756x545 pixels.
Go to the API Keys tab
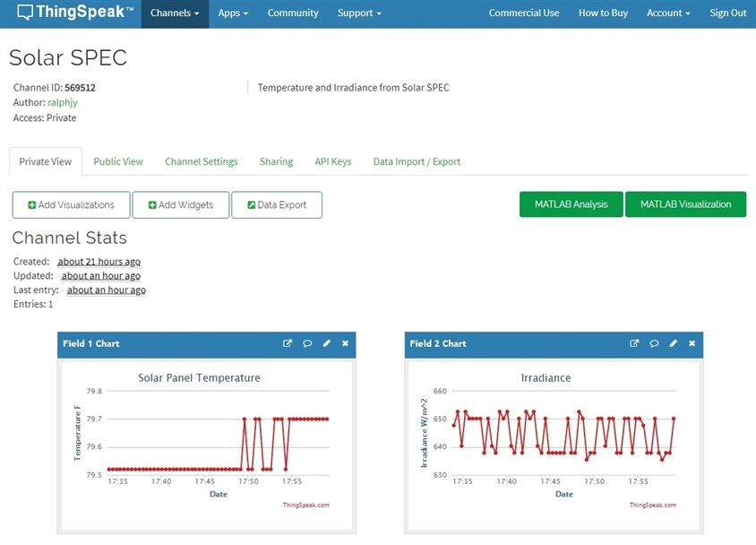(x=332, y=161)
